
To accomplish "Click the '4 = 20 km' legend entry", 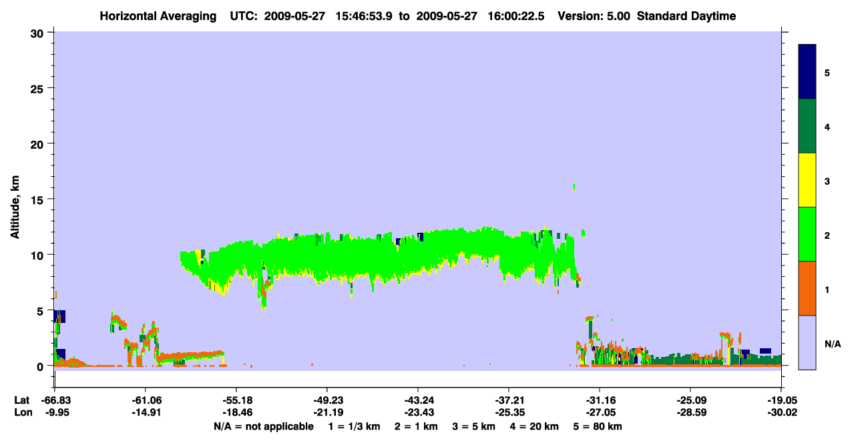I will [535, 426].
